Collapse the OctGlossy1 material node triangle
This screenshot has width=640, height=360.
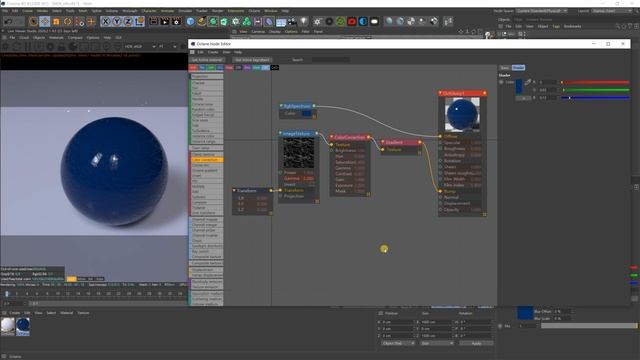point(440,93)
